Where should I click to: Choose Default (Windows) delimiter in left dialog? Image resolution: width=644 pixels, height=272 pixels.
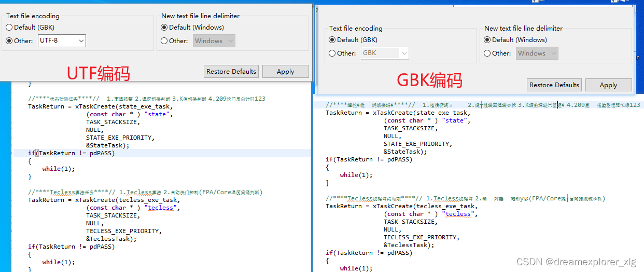tap(164, 28)
